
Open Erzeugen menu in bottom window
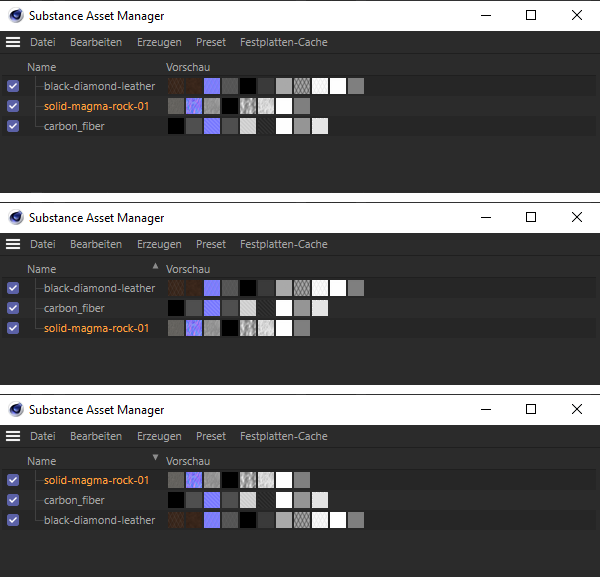(x=159, y=436)
